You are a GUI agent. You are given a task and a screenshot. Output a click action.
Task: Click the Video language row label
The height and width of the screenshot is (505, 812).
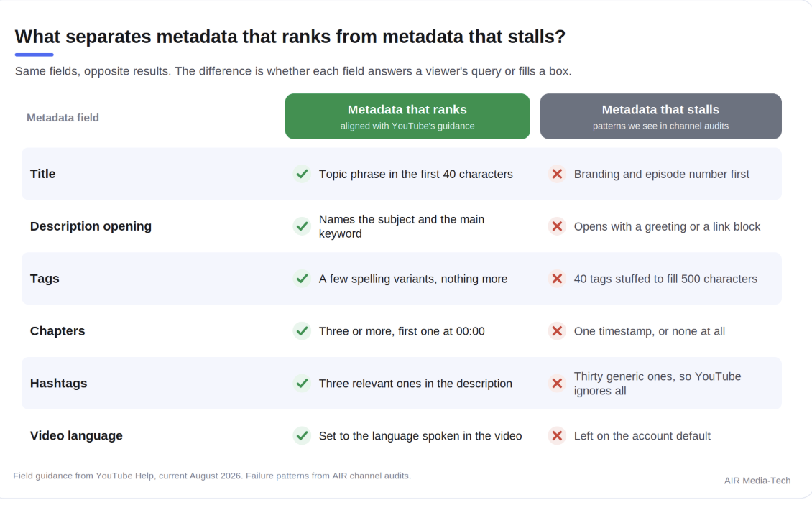click(76, 435)
